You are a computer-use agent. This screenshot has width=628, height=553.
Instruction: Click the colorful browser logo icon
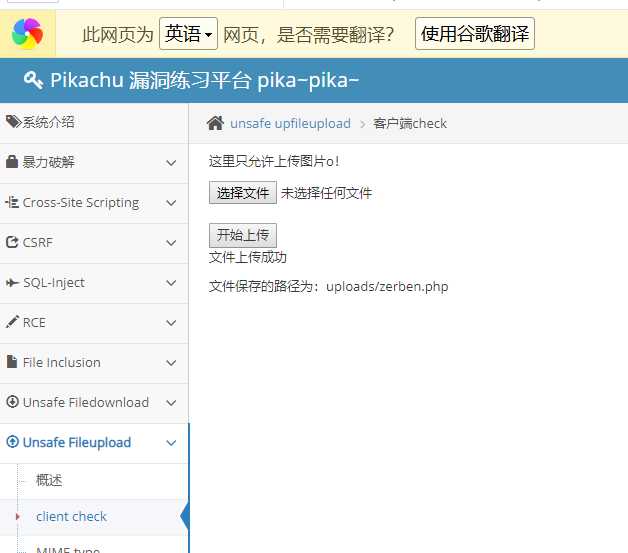(x=27, y=33)
